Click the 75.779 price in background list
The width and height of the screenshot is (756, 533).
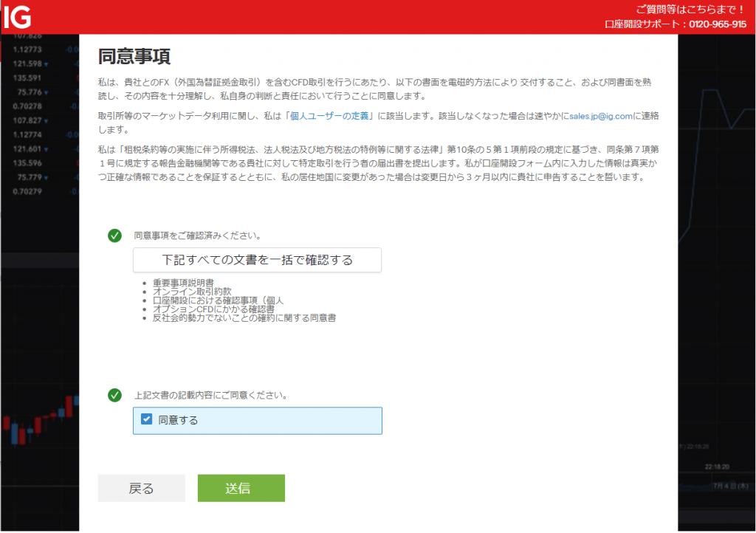[x=30, y=177]
